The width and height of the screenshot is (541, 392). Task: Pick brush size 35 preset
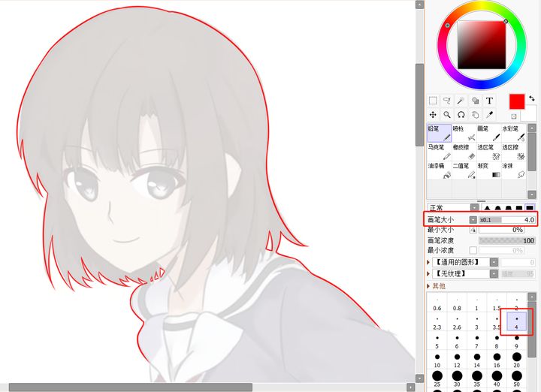click(x=477, y=378)
